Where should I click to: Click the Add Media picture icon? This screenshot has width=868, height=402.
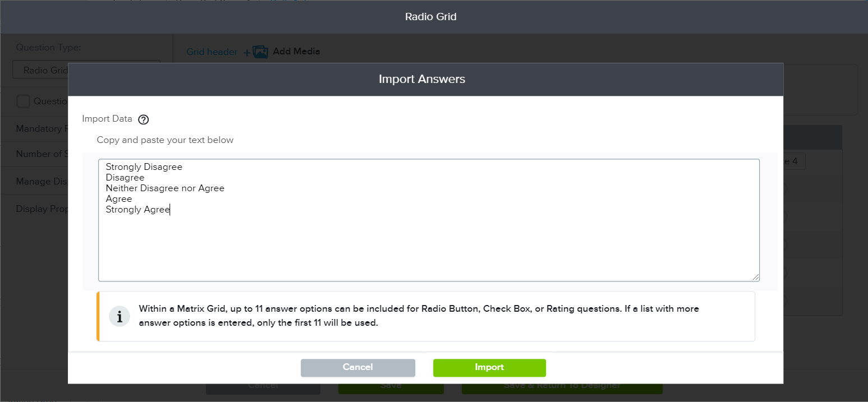coord(260,52)
